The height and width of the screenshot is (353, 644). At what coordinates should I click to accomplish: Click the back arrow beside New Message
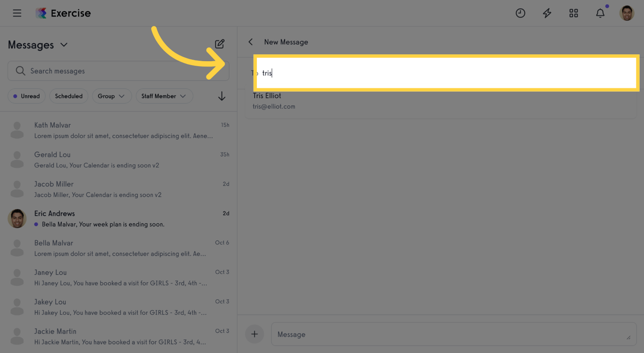251,42
